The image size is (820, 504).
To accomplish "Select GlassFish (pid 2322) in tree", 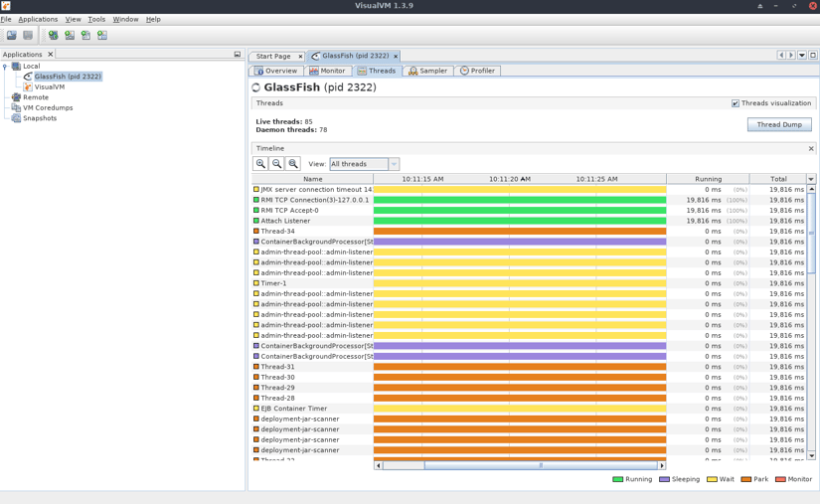I will (x=68, y=77).
